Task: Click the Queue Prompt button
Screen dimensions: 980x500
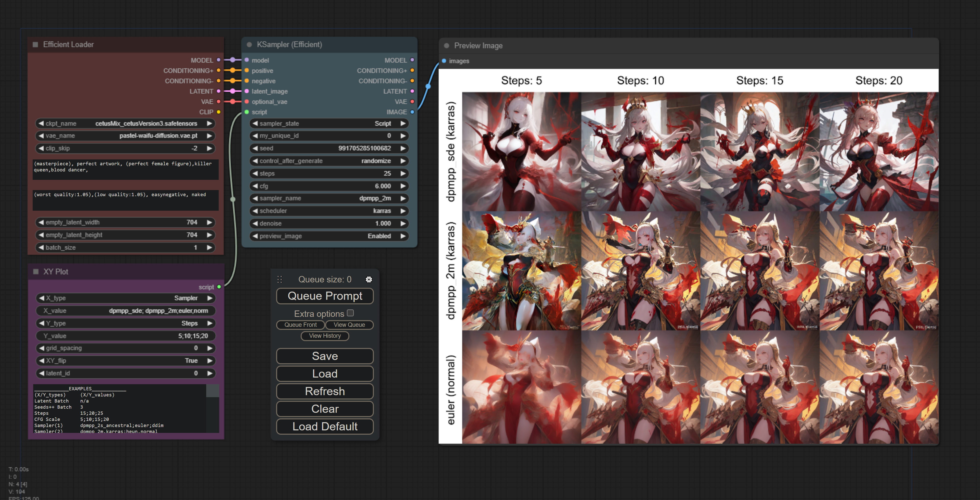Action: (325, 296)
